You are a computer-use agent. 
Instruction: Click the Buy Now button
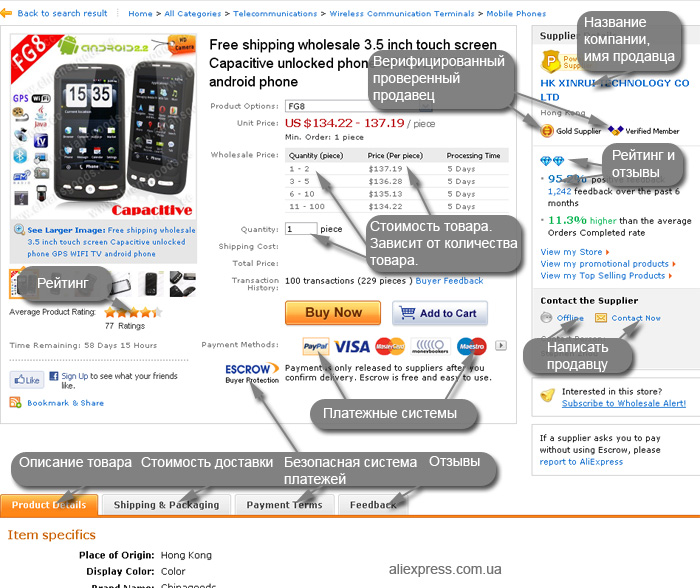tap(333, 313)
